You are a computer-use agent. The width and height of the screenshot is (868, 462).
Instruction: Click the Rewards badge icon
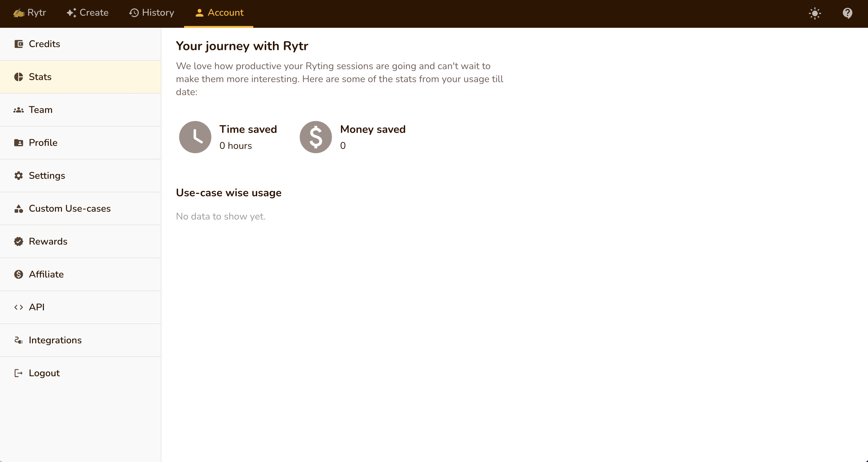click(x=18, y=242)
